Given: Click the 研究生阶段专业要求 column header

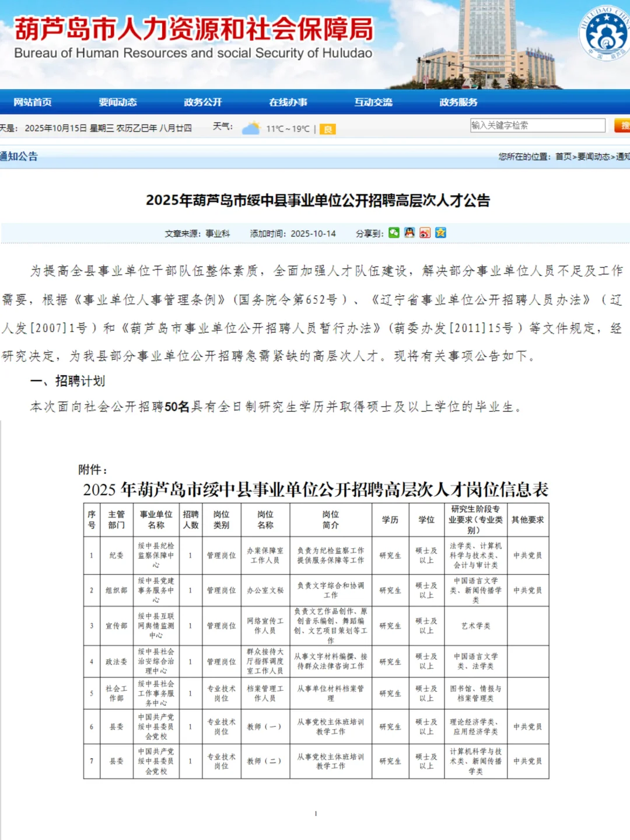Looking at the screenshot, I should [475, 520].
